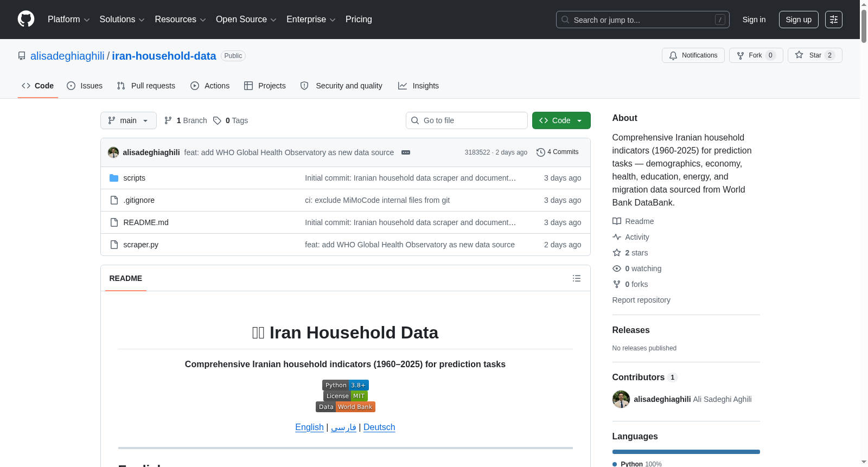
Task: Open the iran-household-data repository link
Action: click(164, 56)
